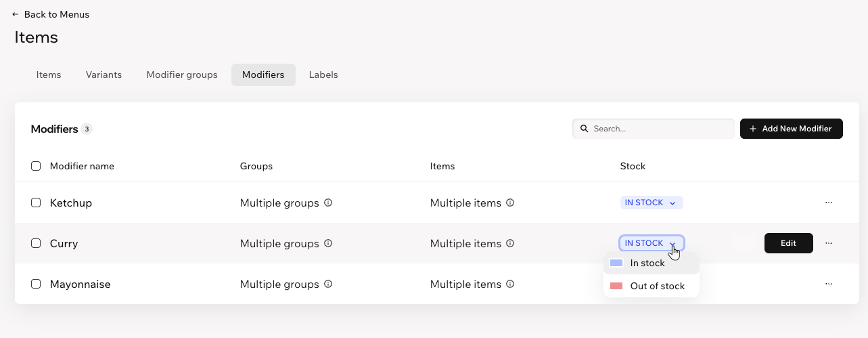The height and width of the screenshot is (338, 868).
Task: Select the Modifiers tab
Action: (263, 75)
